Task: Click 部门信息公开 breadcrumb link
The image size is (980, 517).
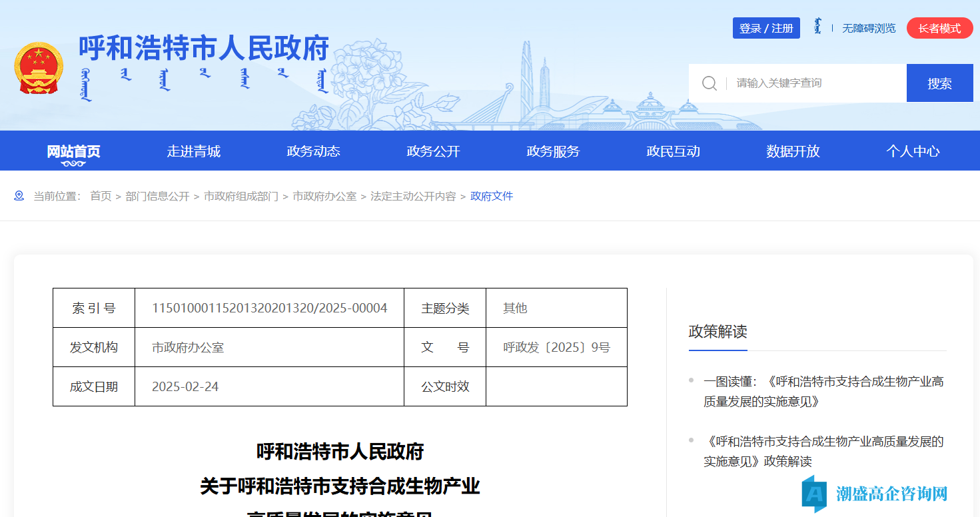Action: click(x=157, y=196)
